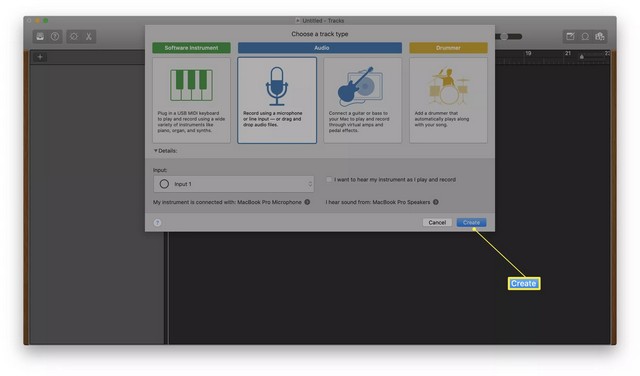Click bar 21 on the timeline ruler
The height and width of the screenshot is (376, 640).
[x=568, y=53]
